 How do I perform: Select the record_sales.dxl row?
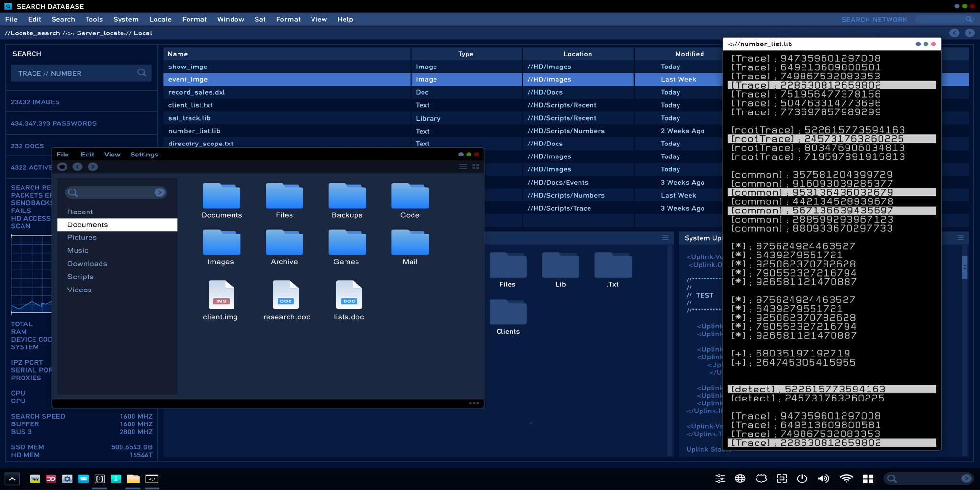click(x=443, y=92)
